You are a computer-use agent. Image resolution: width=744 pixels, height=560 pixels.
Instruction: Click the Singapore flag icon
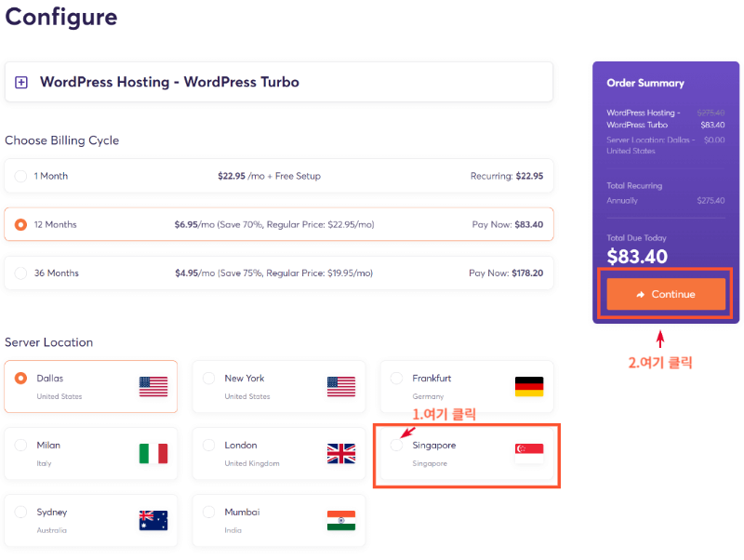point(529,453)
